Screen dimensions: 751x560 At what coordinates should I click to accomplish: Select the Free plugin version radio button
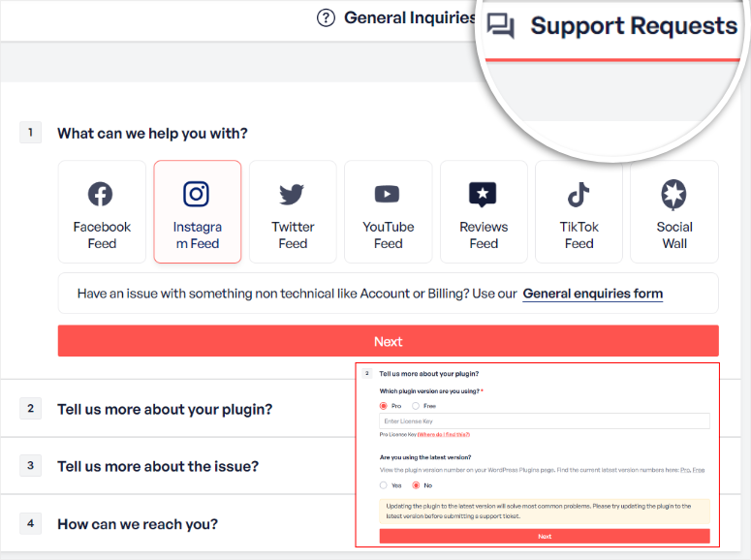(x=416, y=406)
